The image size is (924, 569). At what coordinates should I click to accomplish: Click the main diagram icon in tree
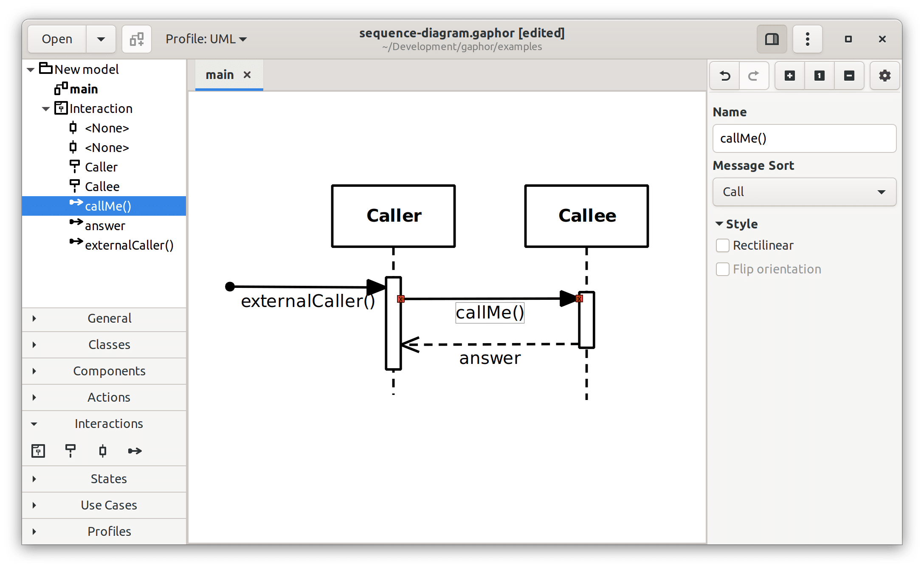point(61,88)
